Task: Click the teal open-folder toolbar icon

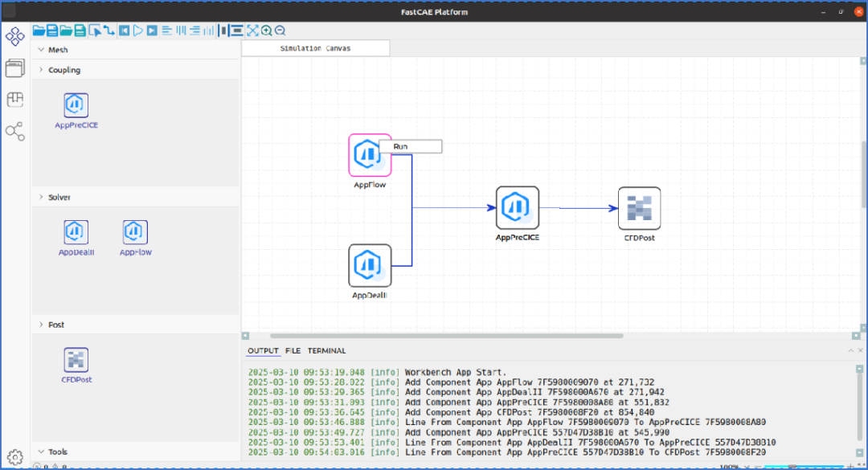Action: (x=66, y=31)
